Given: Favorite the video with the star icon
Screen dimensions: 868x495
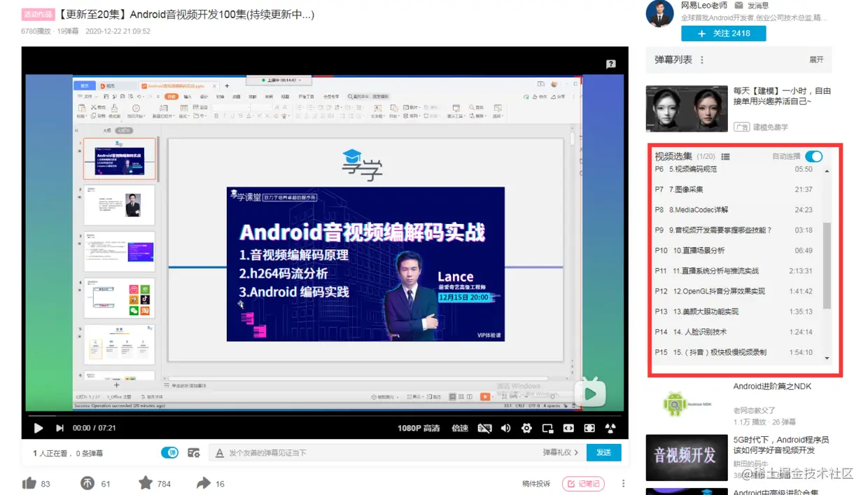Looking at the screenshot, I should 145,483.
